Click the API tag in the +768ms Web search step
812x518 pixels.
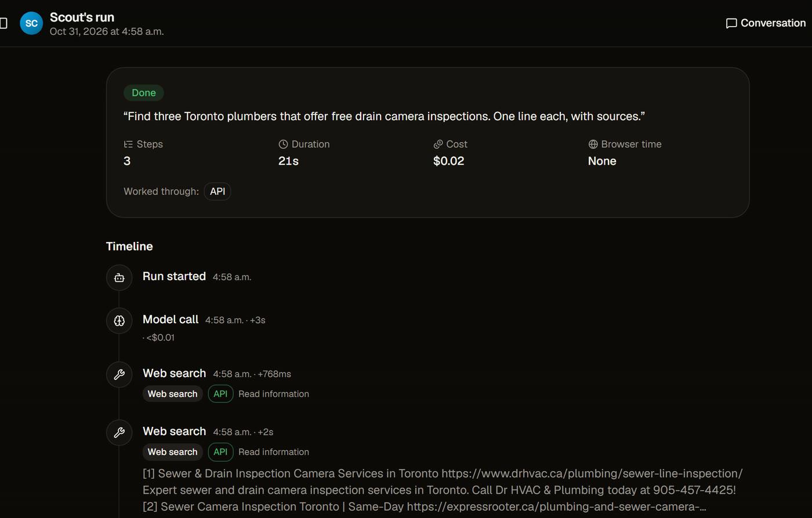[x=220, y=394]
